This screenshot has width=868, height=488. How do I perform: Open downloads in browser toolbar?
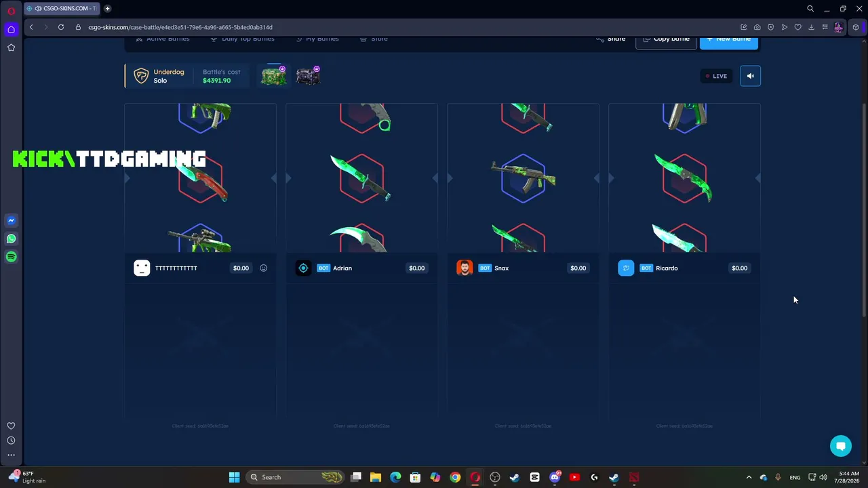point(811,27)
